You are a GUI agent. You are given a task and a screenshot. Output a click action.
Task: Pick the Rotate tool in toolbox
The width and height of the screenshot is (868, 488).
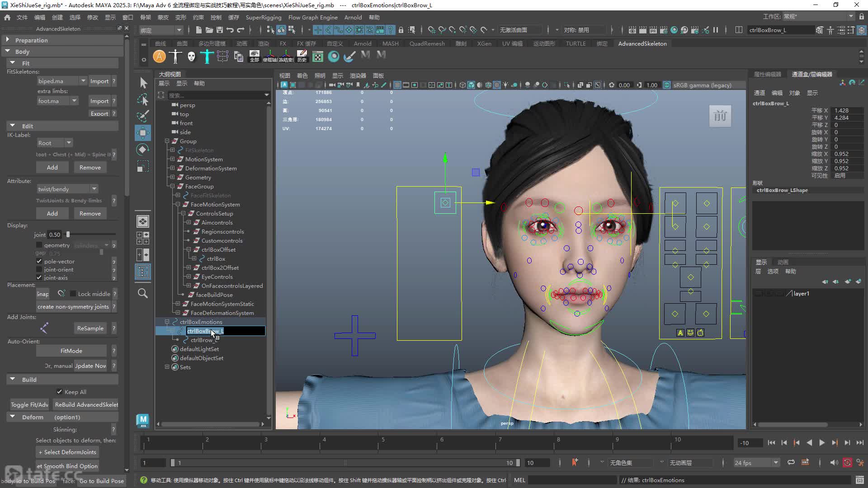pyautogui.click(x=143, y=150)
